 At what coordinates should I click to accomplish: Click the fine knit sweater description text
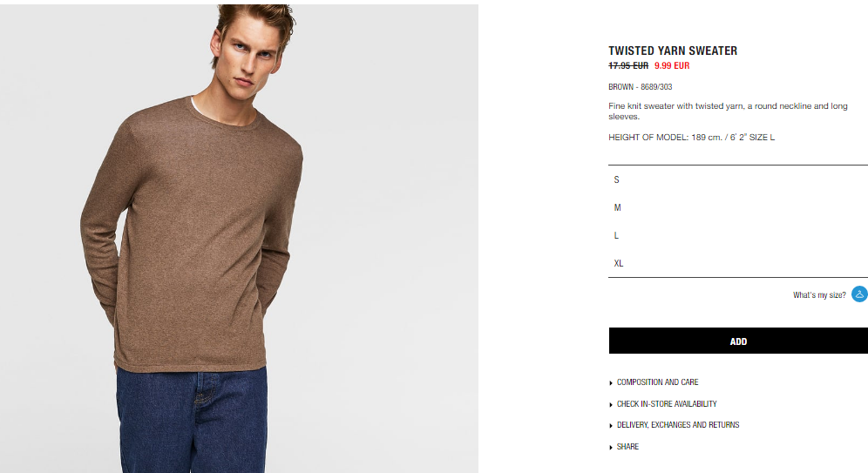coord(728,111)
